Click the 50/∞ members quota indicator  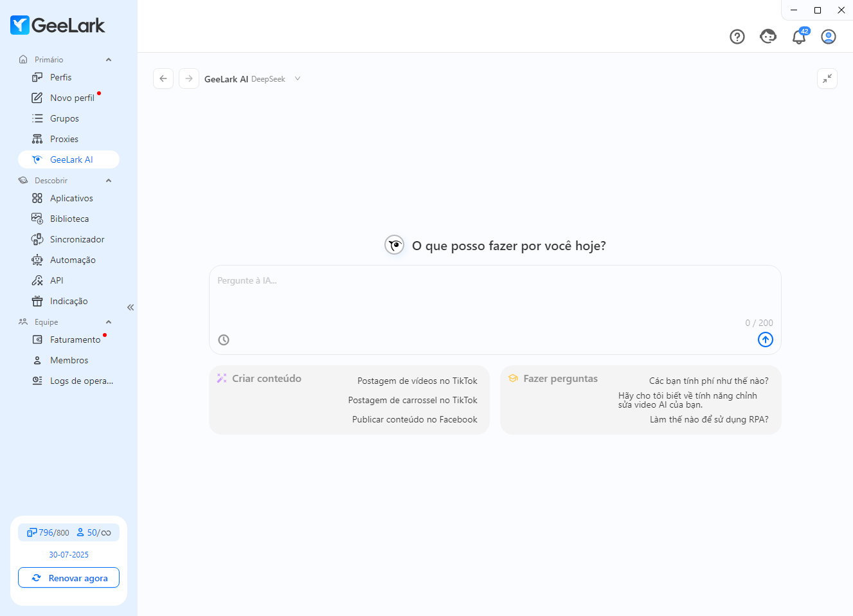pyautogui.click(x=94, y=532)
